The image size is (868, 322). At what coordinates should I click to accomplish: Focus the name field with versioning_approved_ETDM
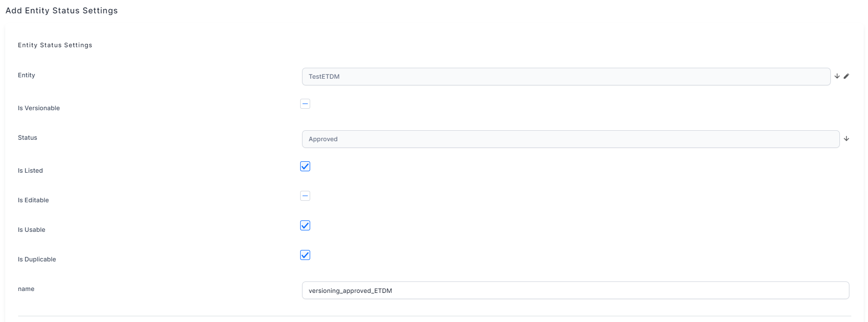point(575,291)
